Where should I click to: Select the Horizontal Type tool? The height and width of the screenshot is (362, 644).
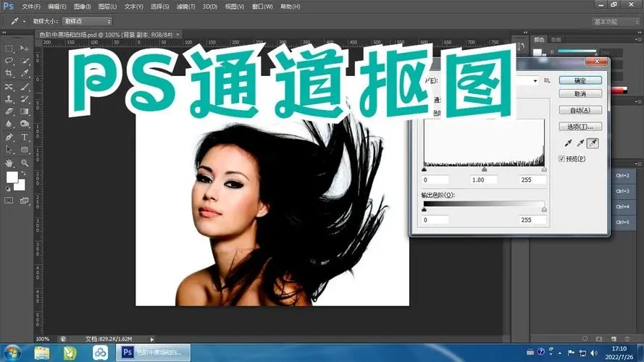coord(24,137)
